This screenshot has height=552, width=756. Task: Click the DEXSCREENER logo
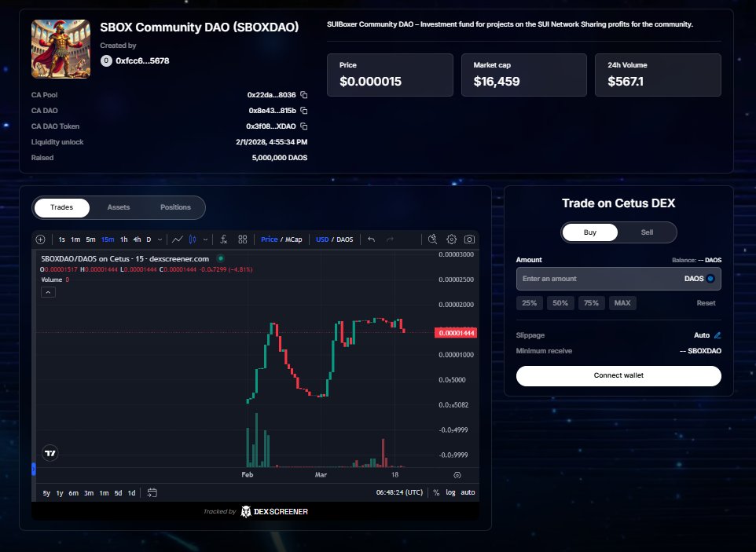pos(273,511)
